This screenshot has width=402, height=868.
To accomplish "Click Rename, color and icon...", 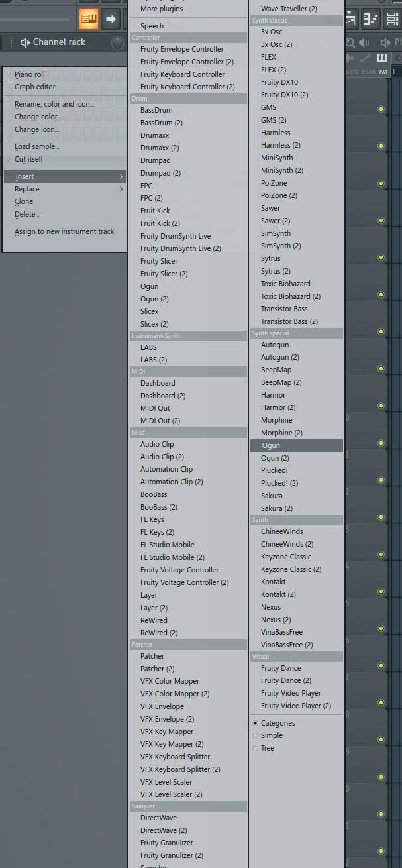I will [x=54, y=104].
